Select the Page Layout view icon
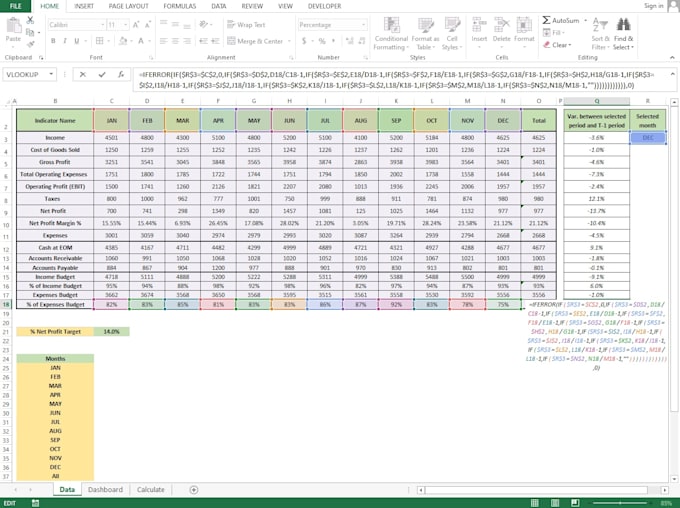The image size is (680, 508). 555,503
